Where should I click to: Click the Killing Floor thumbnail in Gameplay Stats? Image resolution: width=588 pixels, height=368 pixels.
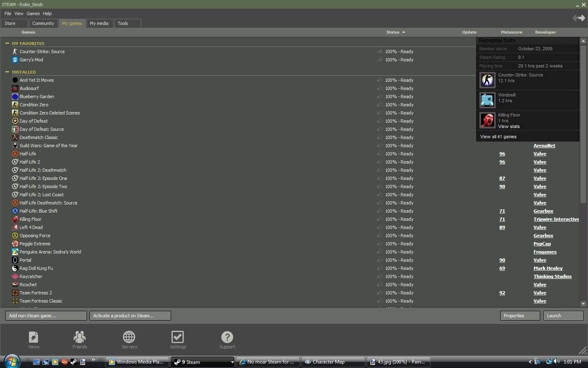[x=487, y=120]
